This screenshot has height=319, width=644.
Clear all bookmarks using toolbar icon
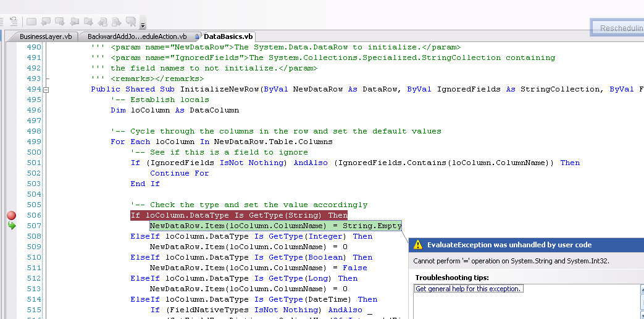(131, 22)
